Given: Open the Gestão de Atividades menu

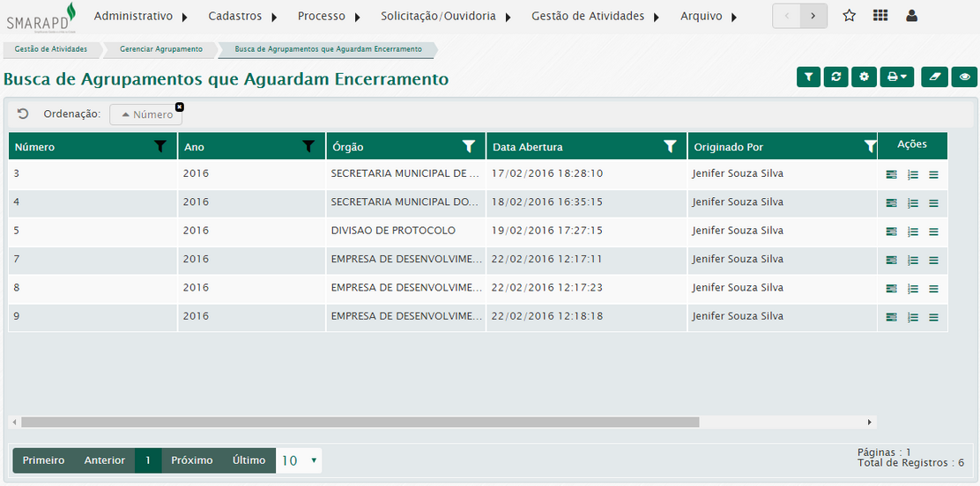Looking at the screenshot, I should click(595, 16).
